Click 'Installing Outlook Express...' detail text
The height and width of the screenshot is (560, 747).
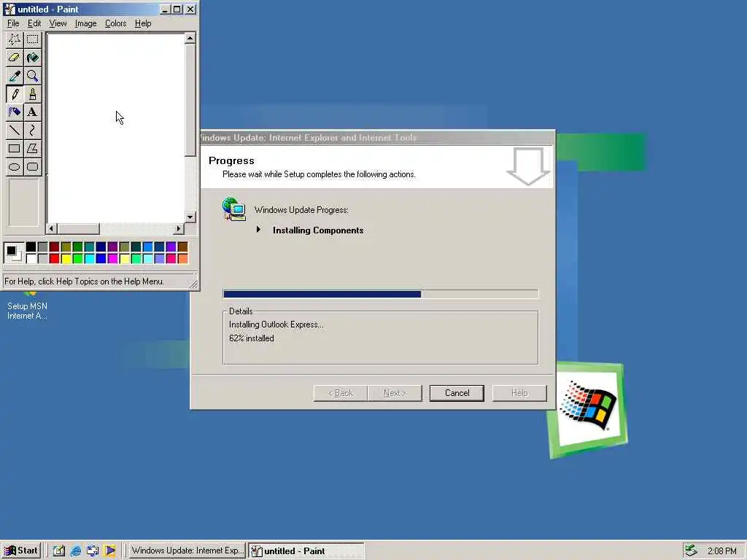click(276, 324)
